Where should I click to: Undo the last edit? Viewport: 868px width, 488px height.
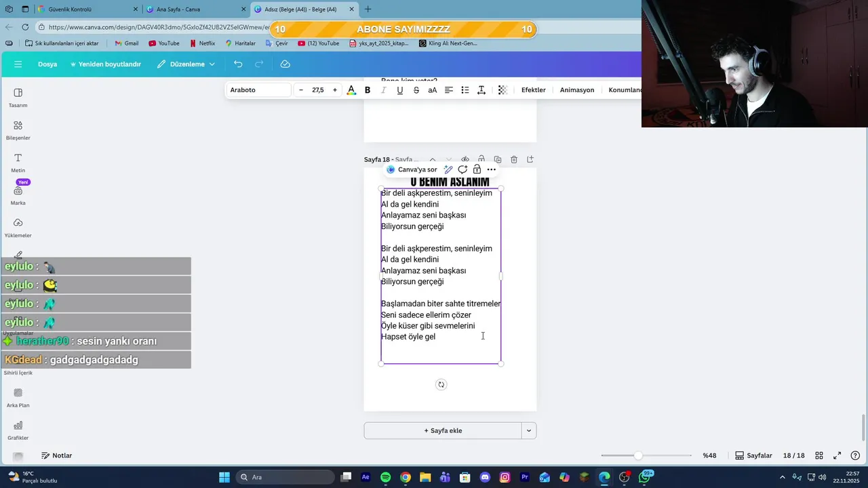coord(238,64)
